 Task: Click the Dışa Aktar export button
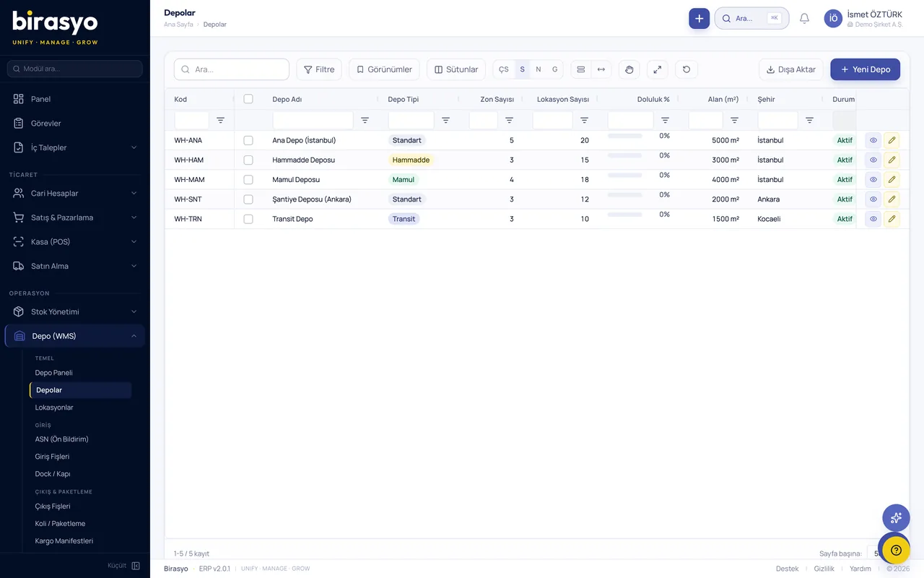pos(790,69)
